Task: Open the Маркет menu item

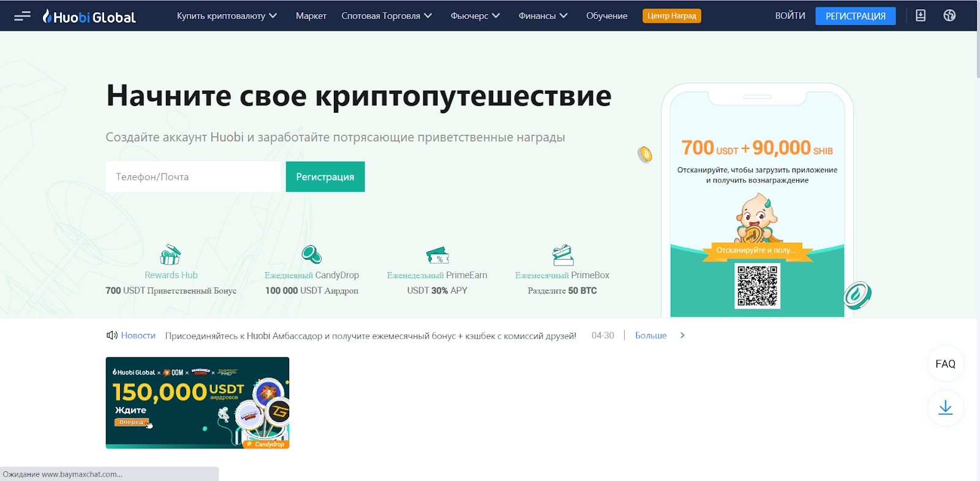Action: [x=311, y=16]
